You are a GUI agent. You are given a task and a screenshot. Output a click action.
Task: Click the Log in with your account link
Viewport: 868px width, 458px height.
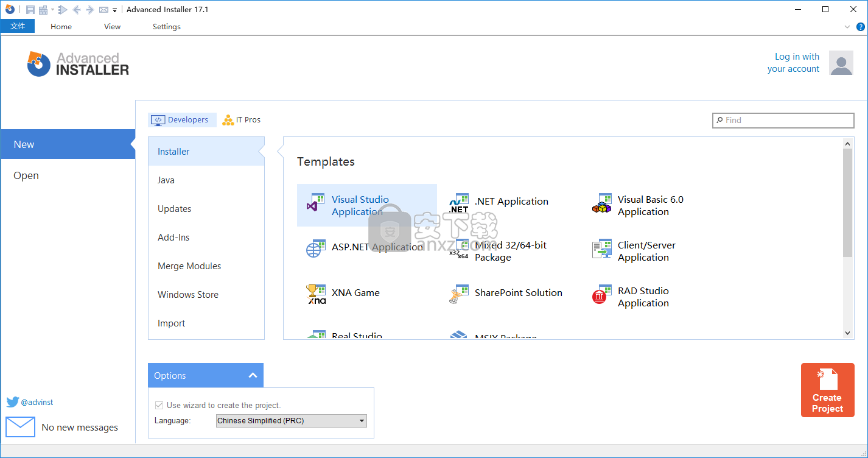pos(793,63)
